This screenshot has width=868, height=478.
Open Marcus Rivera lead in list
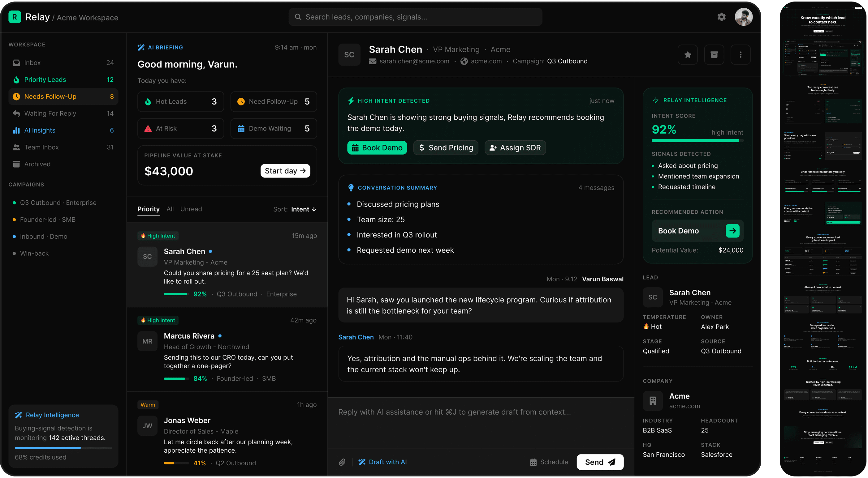227,349
